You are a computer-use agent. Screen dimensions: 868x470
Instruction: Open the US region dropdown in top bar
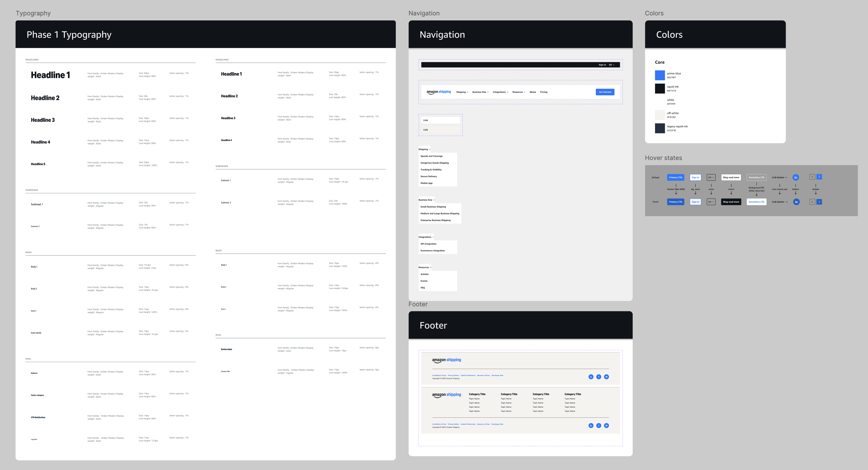tap(611, 65)
